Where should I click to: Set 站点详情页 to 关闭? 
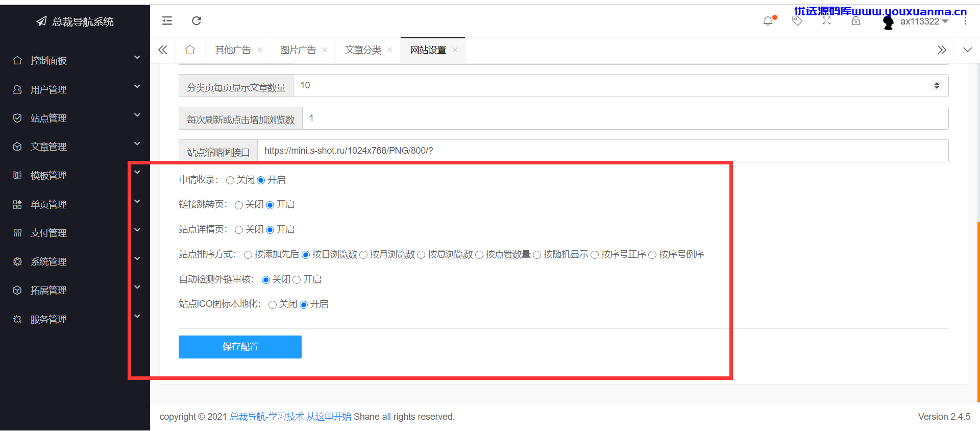tap(239, 230)
